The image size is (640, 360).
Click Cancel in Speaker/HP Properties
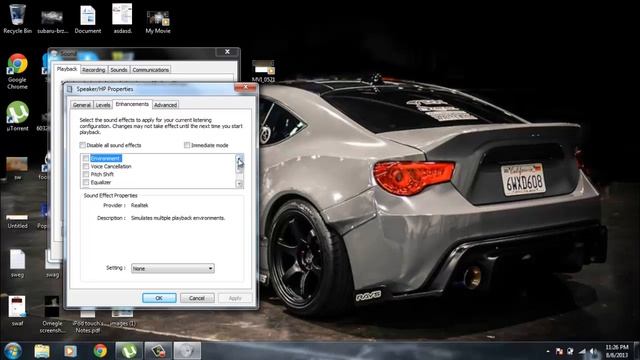click(x=197, y=298)
